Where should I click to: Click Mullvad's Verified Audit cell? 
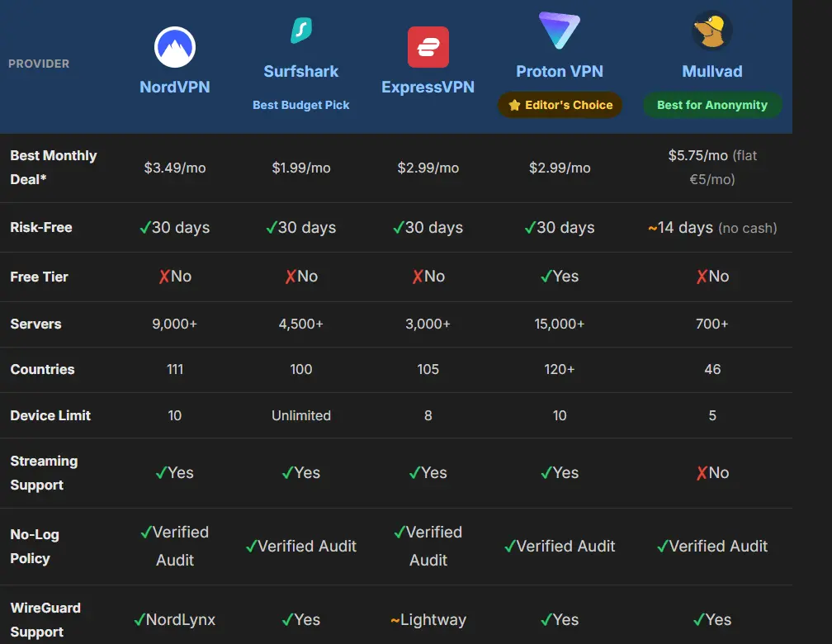712,546
